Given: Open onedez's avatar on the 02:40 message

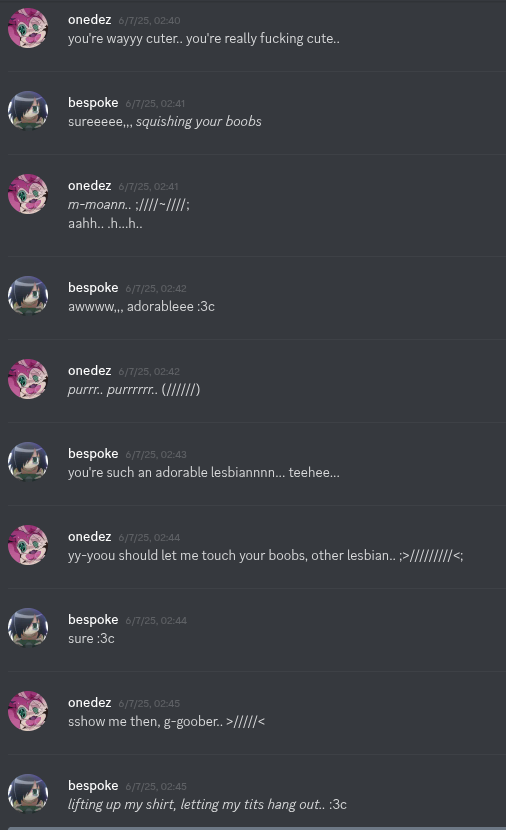Looking at the screenshot, I should tap(28, 28).
